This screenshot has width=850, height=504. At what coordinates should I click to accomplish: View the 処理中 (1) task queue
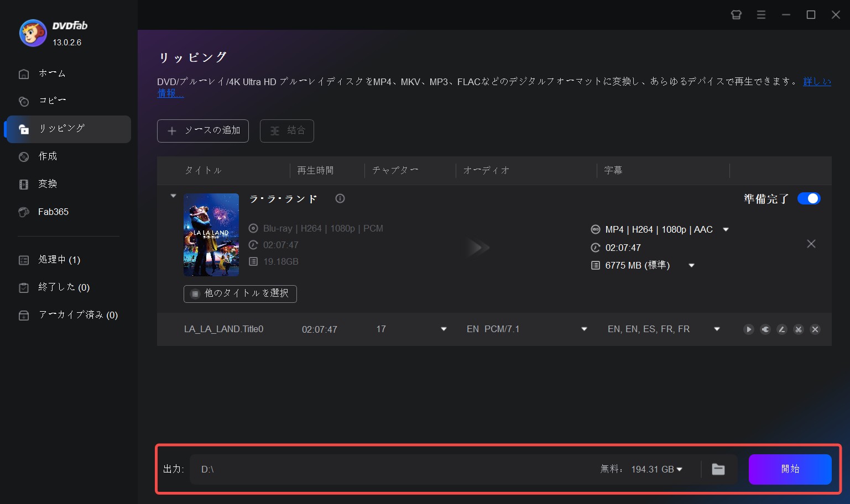click(69, 260)
